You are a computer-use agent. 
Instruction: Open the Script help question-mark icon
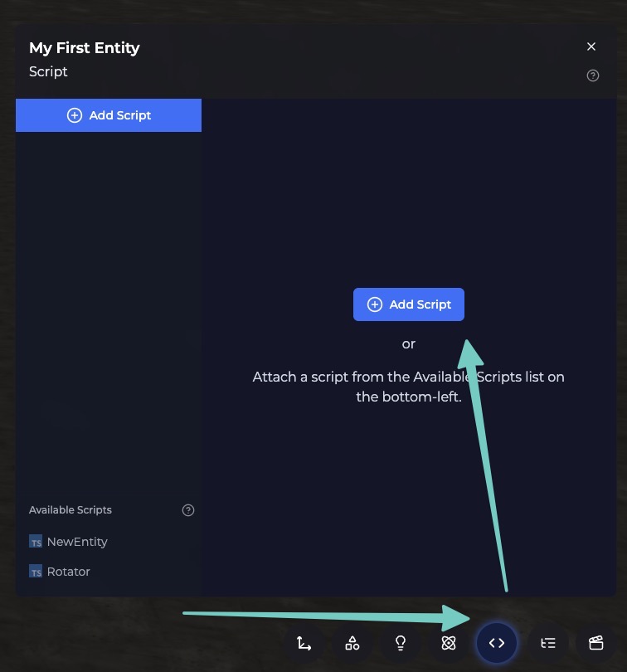[x=593, y=75]
